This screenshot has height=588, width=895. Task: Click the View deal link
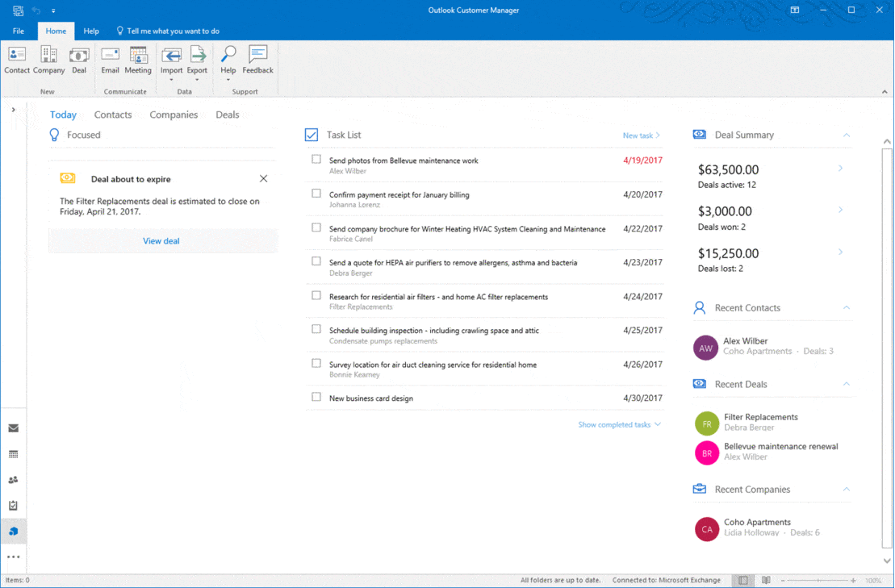coord(161,240)
